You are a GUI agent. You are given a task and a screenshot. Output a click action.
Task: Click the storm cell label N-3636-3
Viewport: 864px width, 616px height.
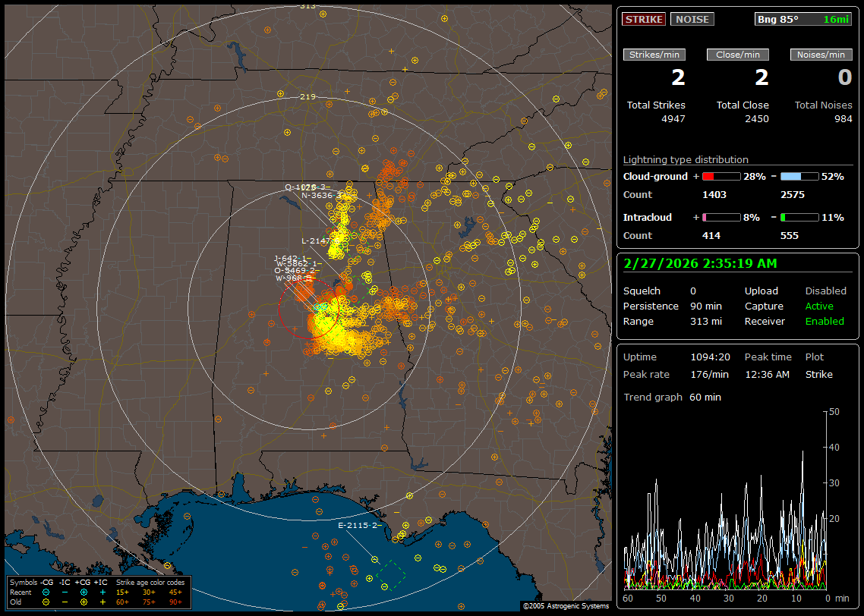[x=322, y=195]
